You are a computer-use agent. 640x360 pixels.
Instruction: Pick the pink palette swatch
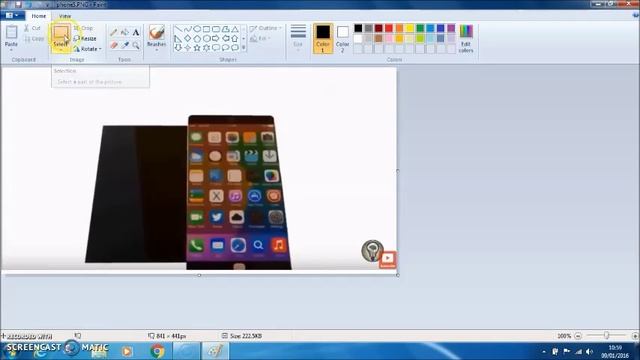[x=389, y=38]
